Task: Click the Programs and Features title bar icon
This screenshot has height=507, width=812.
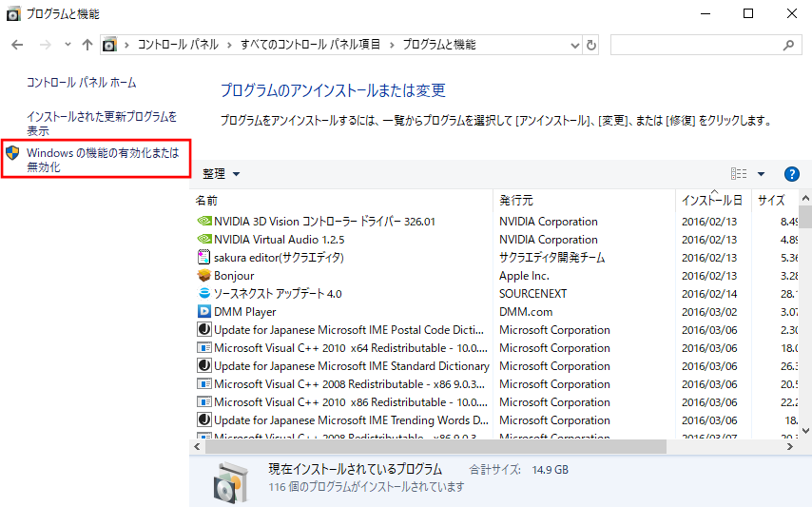Action: (x=13, y=13)
